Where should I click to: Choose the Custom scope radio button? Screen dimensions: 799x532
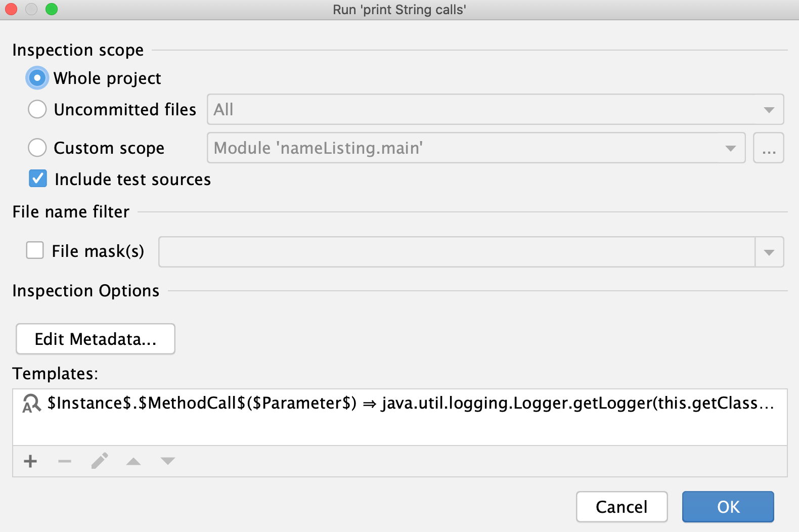(37, 148)
